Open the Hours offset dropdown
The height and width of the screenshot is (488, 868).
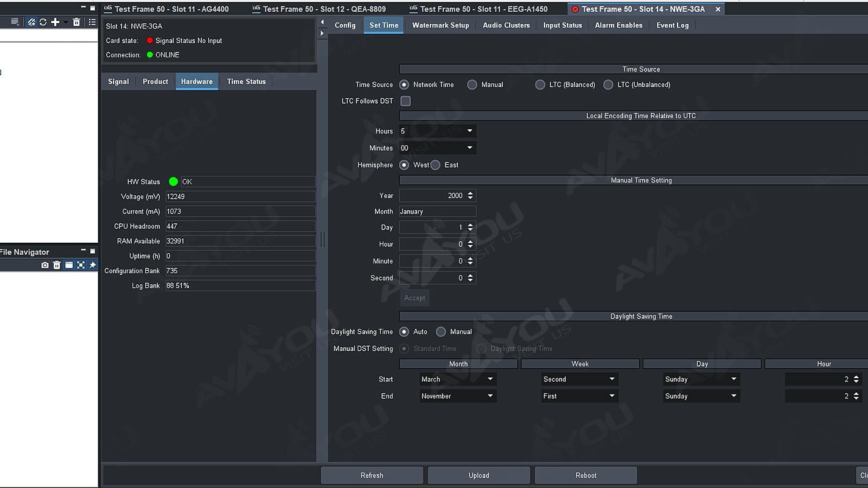(437, 131)
